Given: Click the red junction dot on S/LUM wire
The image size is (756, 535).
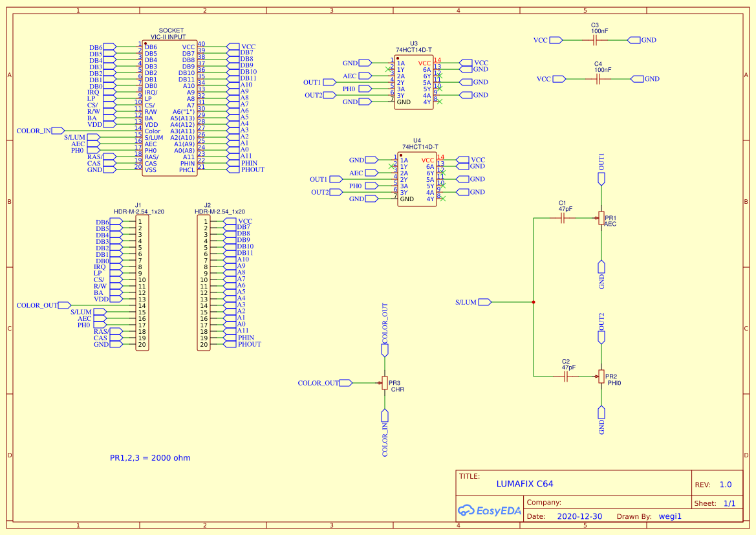Looking at the screenshot, I should pyautogui.click(x=533, y=302).
